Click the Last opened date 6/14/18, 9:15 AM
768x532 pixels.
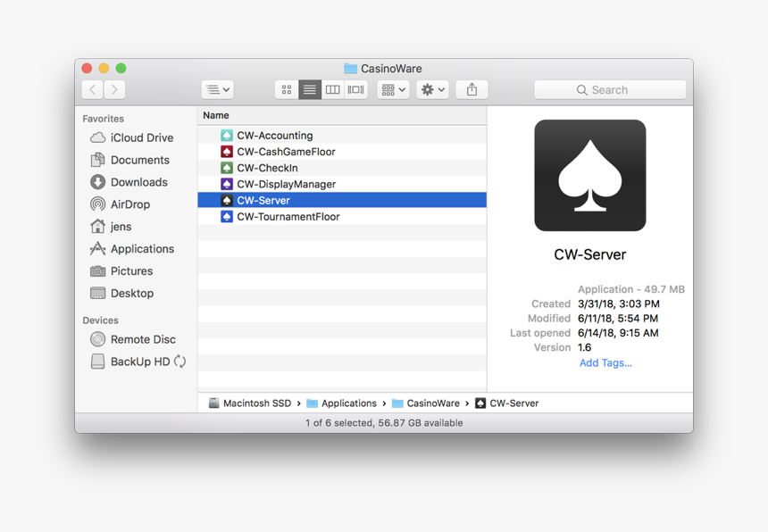click(618, 333)
